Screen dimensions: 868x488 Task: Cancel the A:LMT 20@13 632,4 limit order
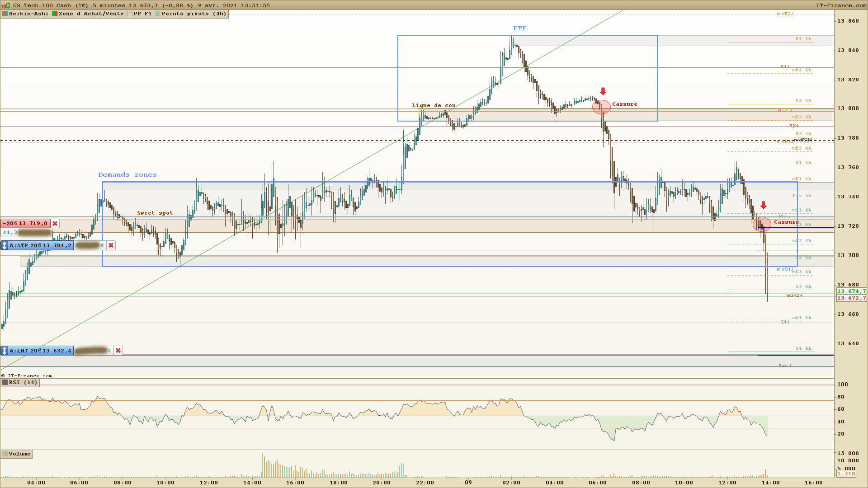point(118,351)
